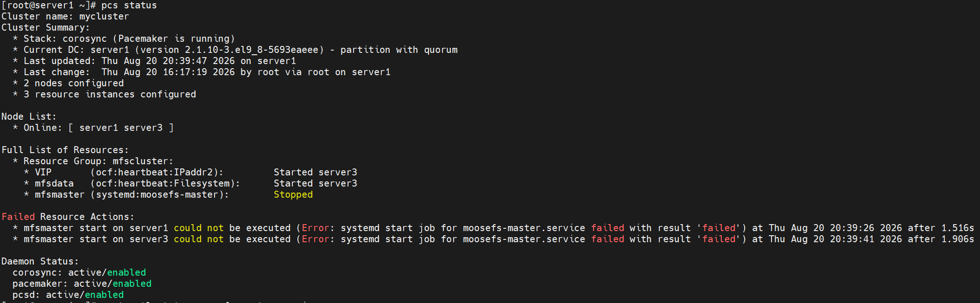Image resolution: width=980 pixels, height=303 pixels.
Task: Click 'Resource Group: mfscluster' heading
Action: pos(98,161)
